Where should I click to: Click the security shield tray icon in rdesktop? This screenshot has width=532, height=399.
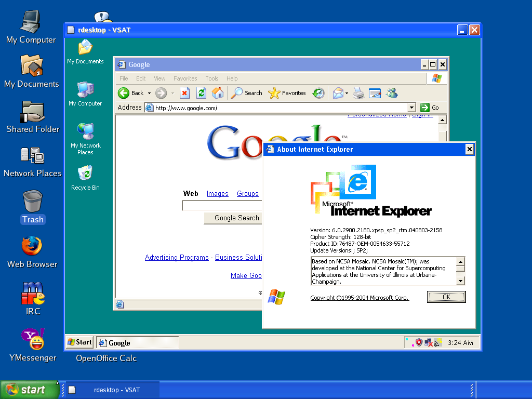point(419,343)
